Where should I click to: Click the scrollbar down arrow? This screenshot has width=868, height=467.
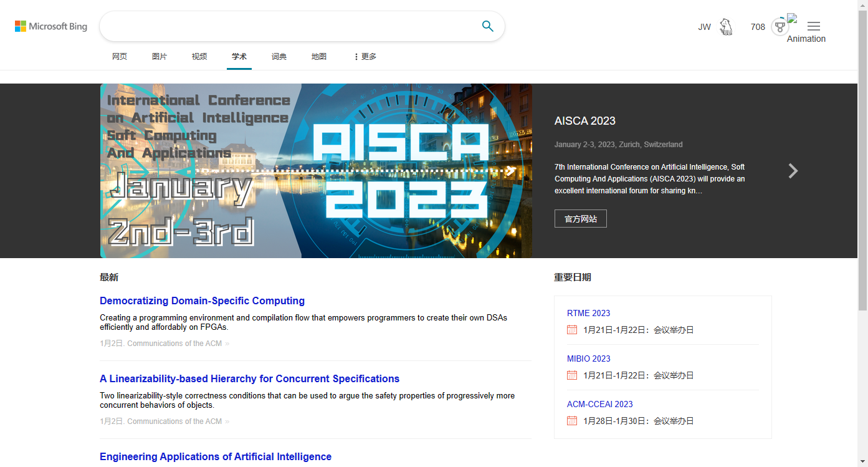(x=862, y=462)
